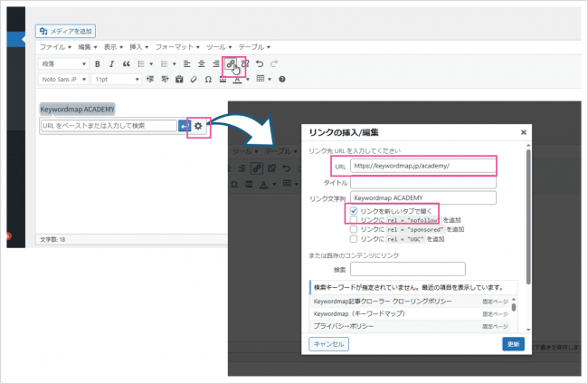Click the dialog scroll down arrow
This screenshot has height=384, width=588.
[x=528, y=330]
